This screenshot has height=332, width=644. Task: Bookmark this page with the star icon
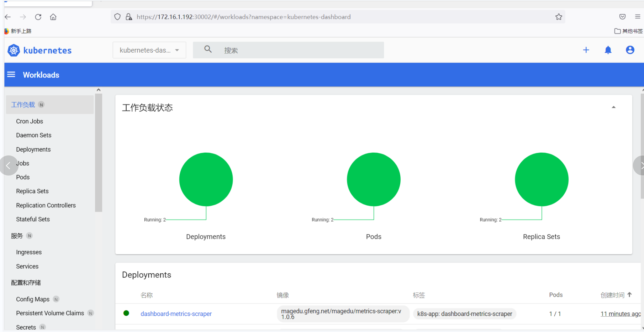[x=559, y=17]
